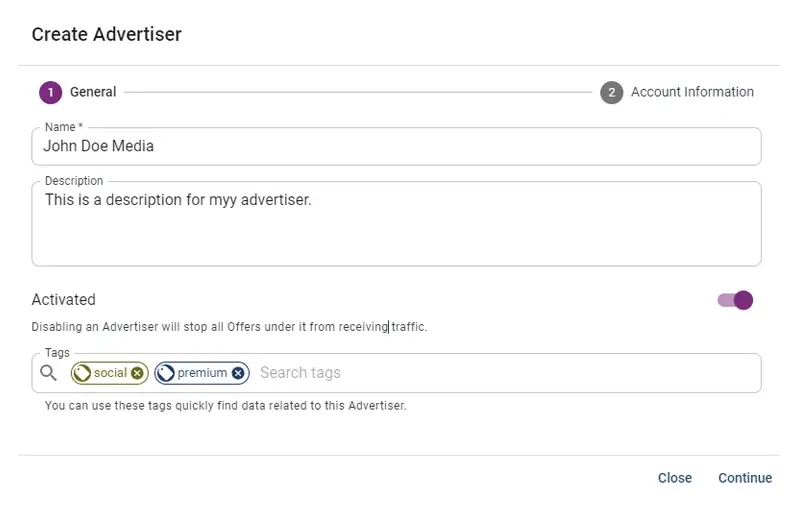Click the premium tag label icon

[165, 373]
